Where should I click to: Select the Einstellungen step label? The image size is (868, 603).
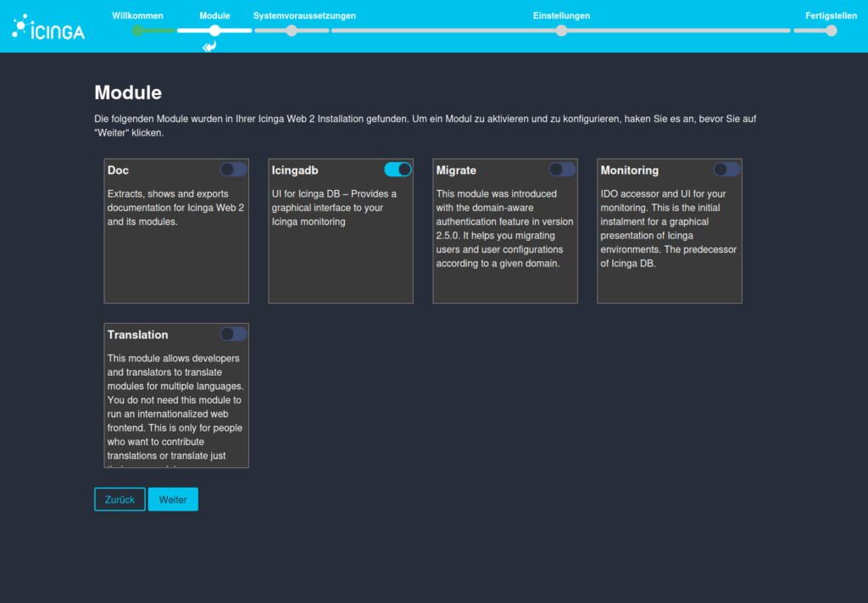point(561,15)
